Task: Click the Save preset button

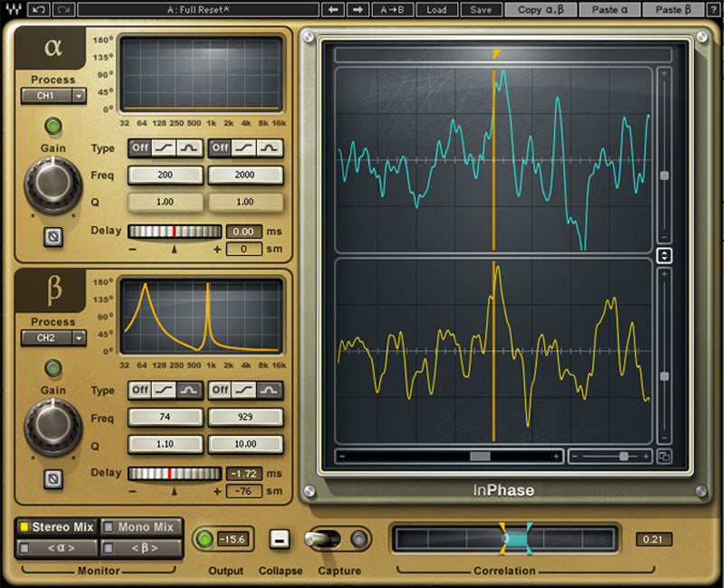Action: tap(481, 10)
